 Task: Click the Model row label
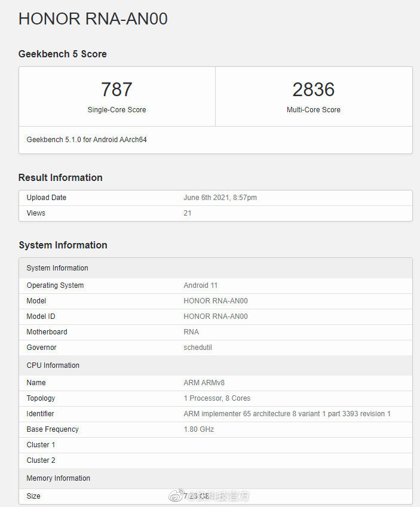coord(36,301)
